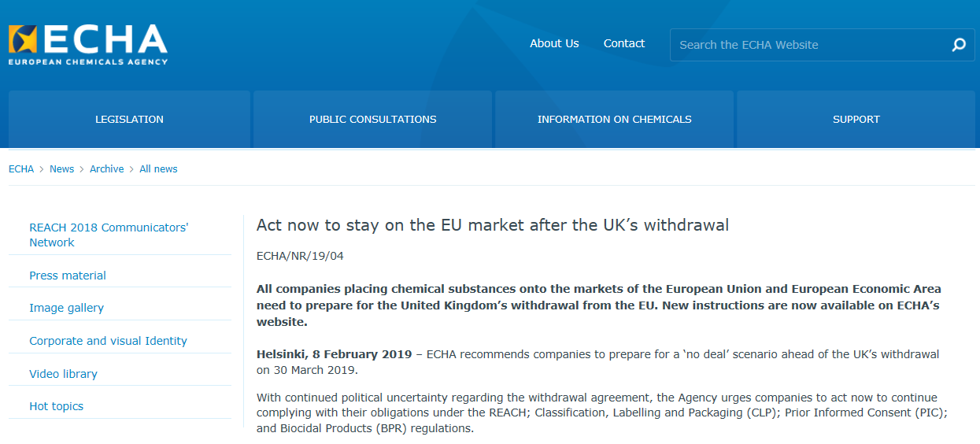Open REACH 2018 Communicators' Network
This screenshot has width=980, height=444.
[109, 235]
